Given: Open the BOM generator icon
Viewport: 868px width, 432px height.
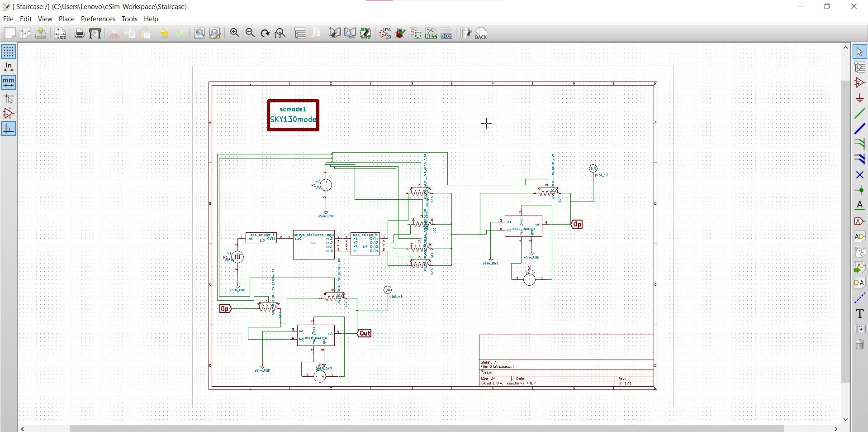Looking at the screenshot, I should tap(446, 33).
